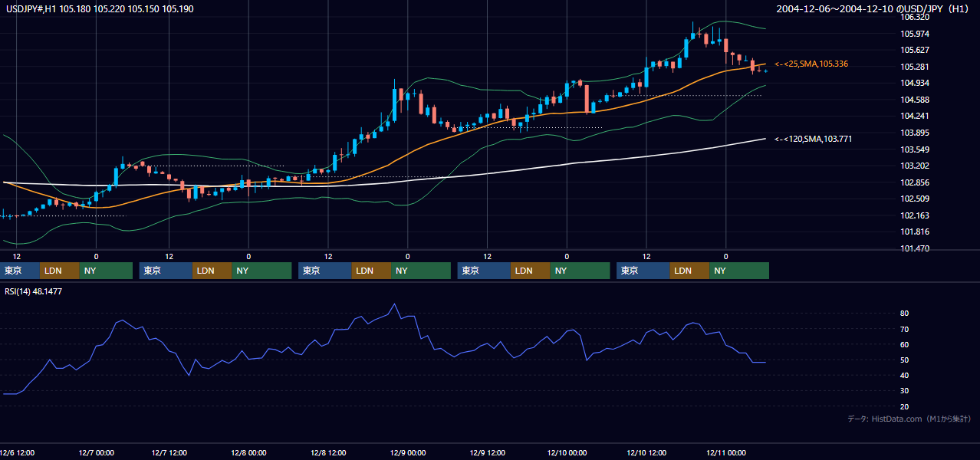Click the 12/9 00:00 time label
Image resolution: width=980 pixels, height=460 pixels.
tap(407, 452)
